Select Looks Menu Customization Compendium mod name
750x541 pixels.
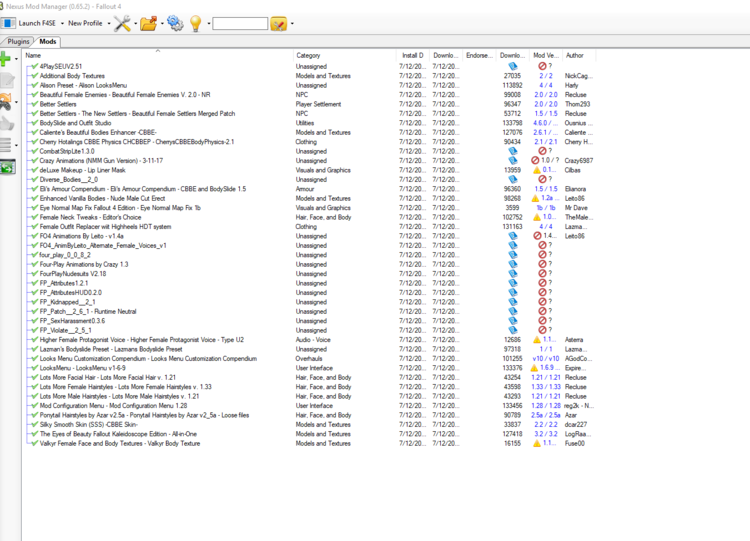(148, 359)
